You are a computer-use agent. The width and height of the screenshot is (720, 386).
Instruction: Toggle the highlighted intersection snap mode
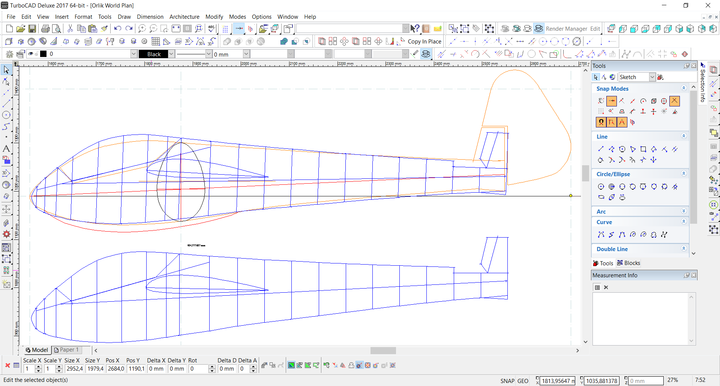[674, 101]
